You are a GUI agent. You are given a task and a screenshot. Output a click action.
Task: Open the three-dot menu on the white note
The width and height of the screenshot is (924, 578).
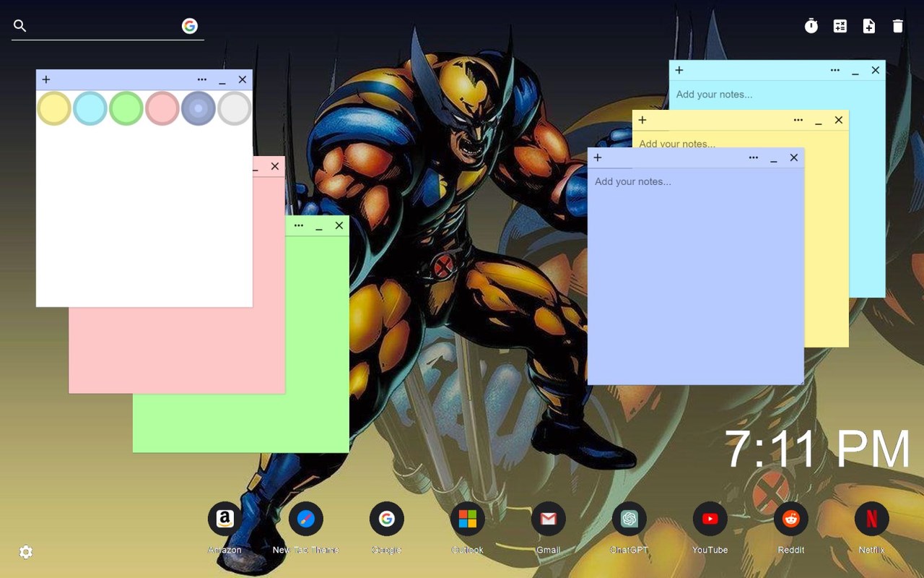pos(202,79)
